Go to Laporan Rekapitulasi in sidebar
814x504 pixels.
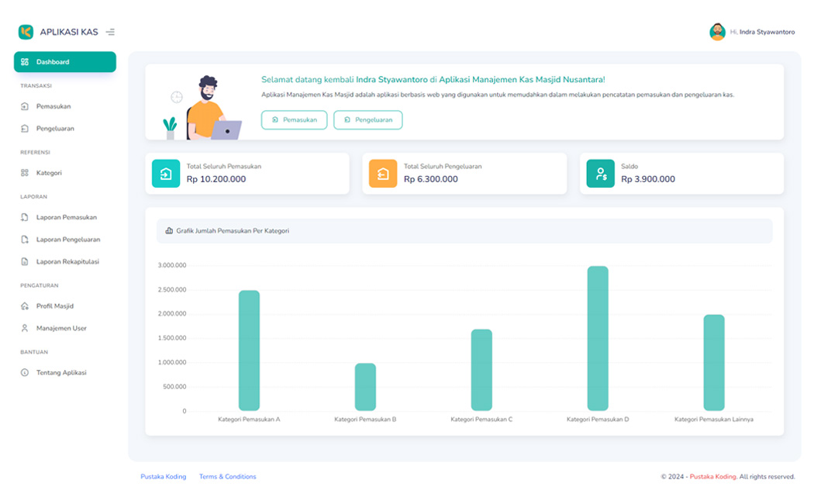pyautogui.click(x=67, y=262)
